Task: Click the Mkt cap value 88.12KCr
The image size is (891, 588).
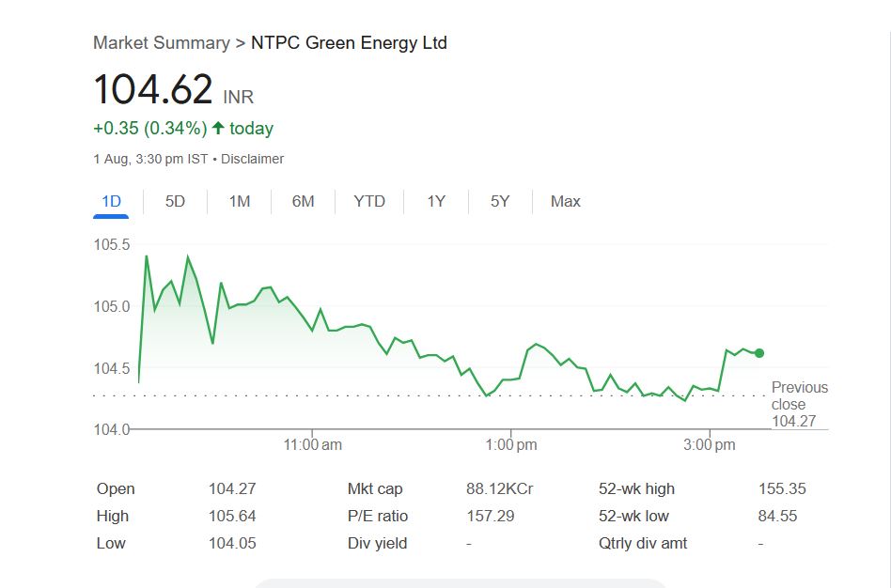Action: pos(500,488)
